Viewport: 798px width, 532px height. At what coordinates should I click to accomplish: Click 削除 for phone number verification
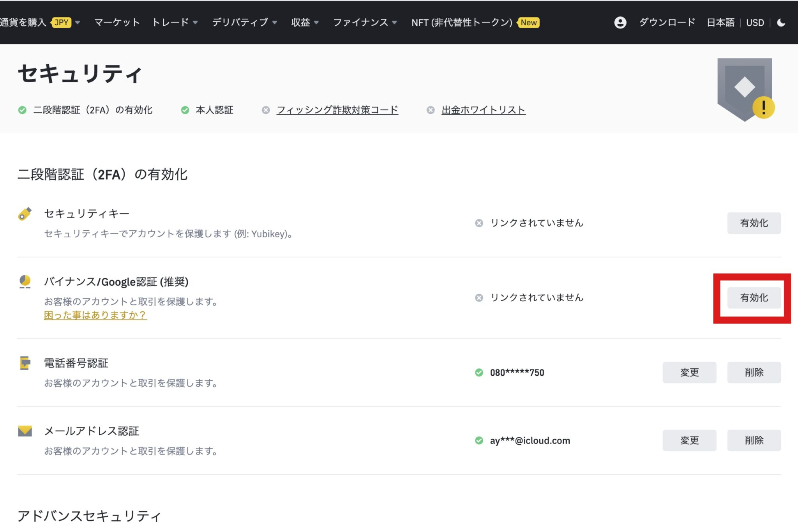pos(754,373)
